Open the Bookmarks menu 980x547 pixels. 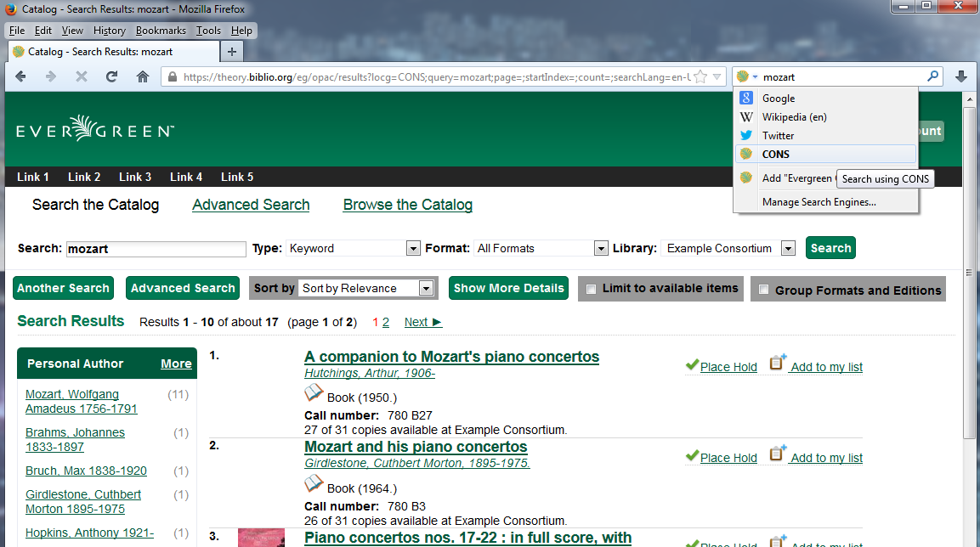pos(161,31)
